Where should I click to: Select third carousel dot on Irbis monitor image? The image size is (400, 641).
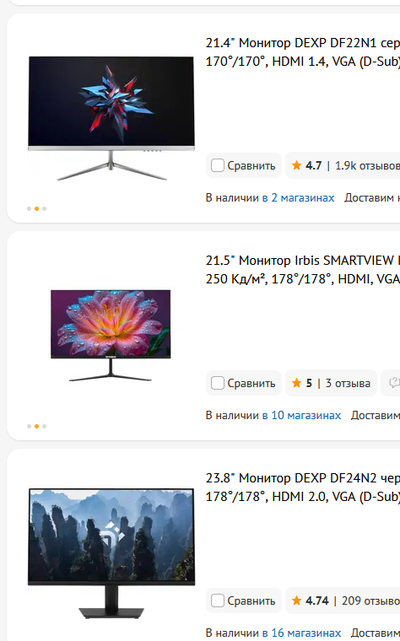click(x=44, y=426)
